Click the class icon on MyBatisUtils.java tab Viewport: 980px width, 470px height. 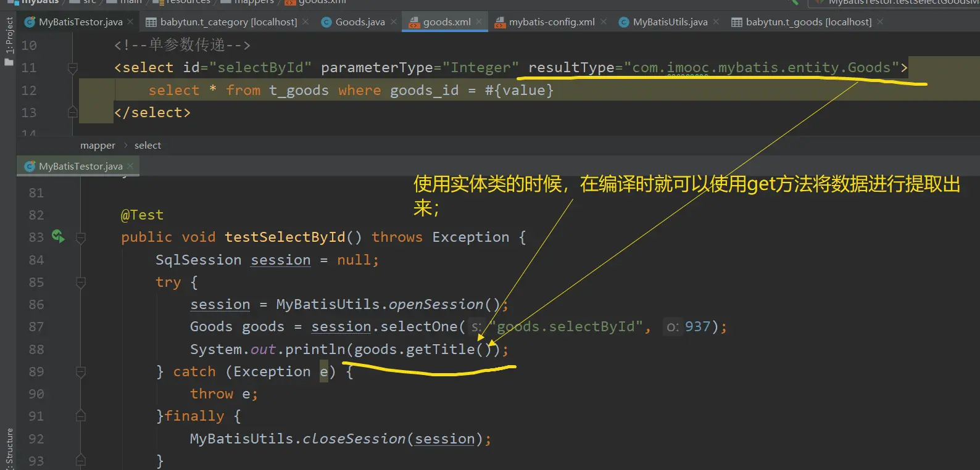click(624, 22)
